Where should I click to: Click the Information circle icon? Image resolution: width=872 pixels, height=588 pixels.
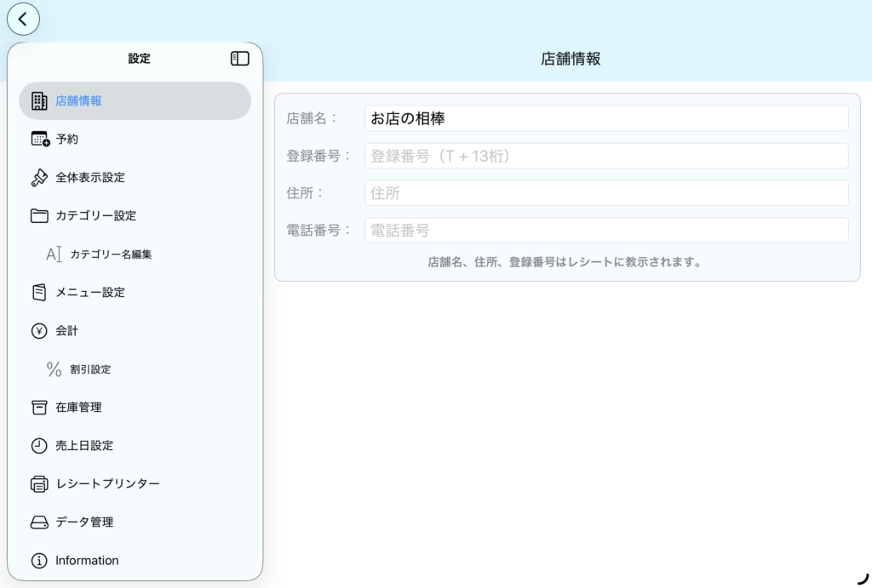point(39,561)
